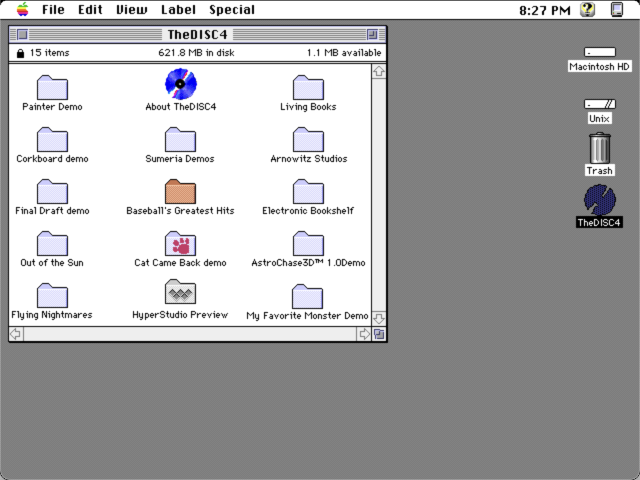
Task: Open the File menu
Action: click(x=53, y=9)
